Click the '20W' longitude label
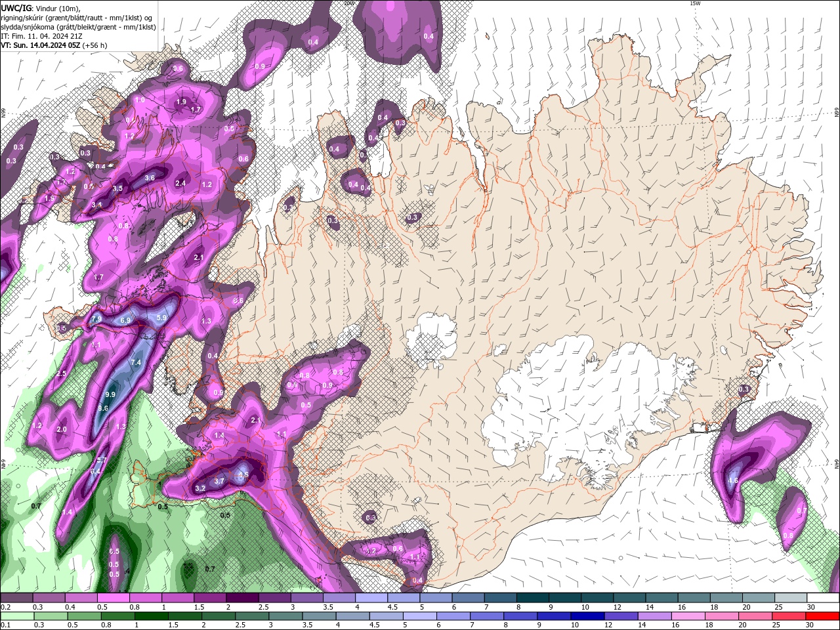The width and height of the screenshot is (840, 630). click(349, 3)
